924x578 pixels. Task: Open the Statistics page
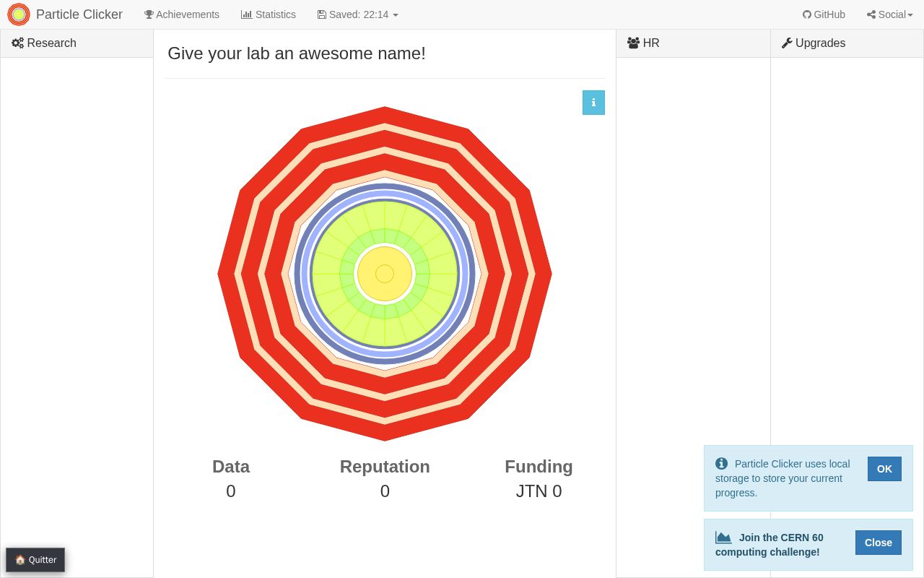coord(269,14)
